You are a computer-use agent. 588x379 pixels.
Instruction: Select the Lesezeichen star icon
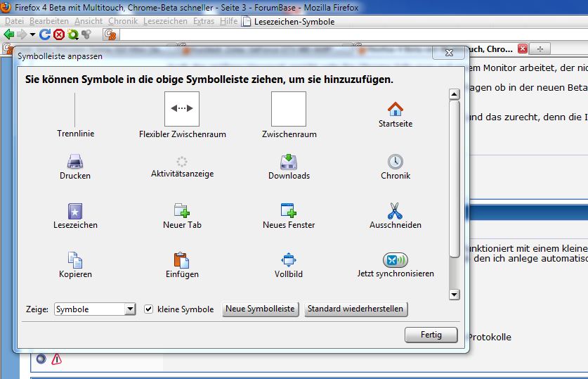click(x=75, y=211)
